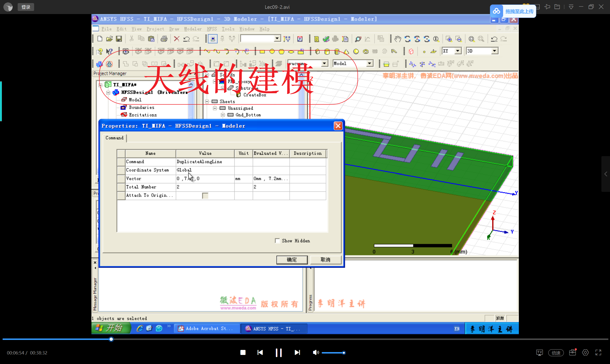Click the 取消 (Cancel) button
This screenshot has height=364, width=610.
(325, 260)
